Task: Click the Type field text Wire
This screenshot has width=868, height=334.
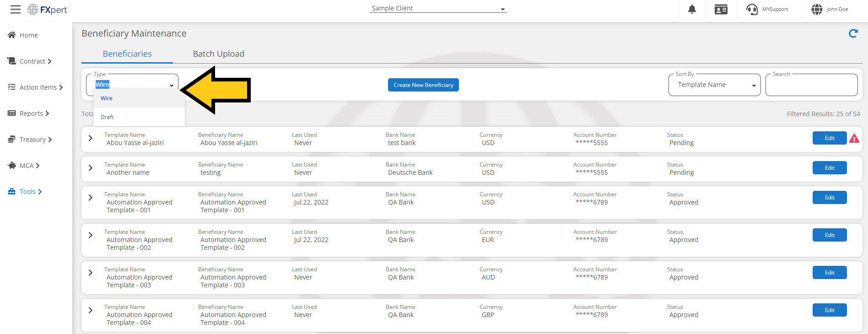Action: tap(102, 85)
